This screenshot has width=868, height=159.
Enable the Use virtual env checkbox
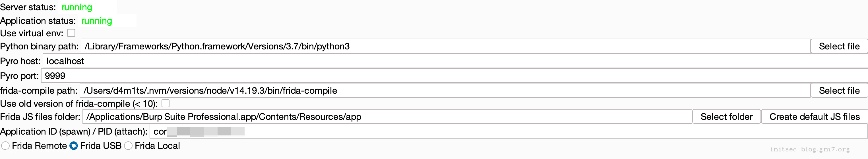click(71, 33)
